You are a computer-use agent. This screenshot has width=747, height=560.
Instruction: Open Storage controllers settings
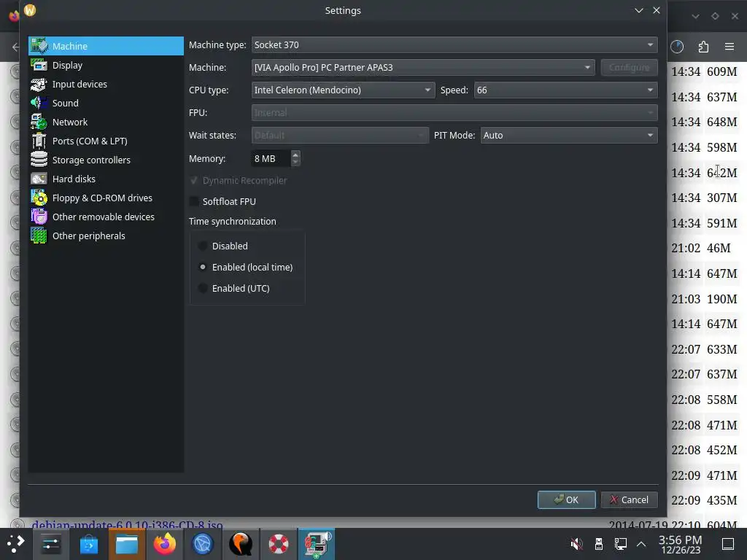(x=106, y=160)
